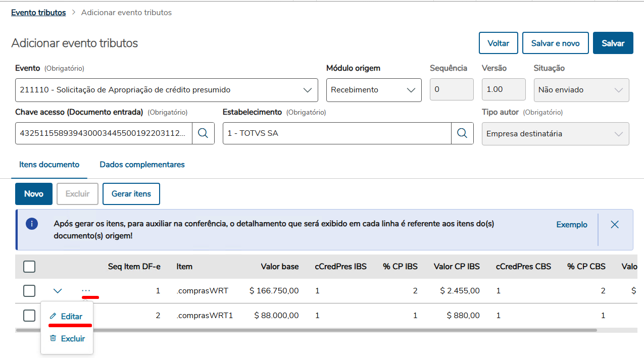
Task: Click pencil Editar in context menu
Action: click(x=67, y=317)
